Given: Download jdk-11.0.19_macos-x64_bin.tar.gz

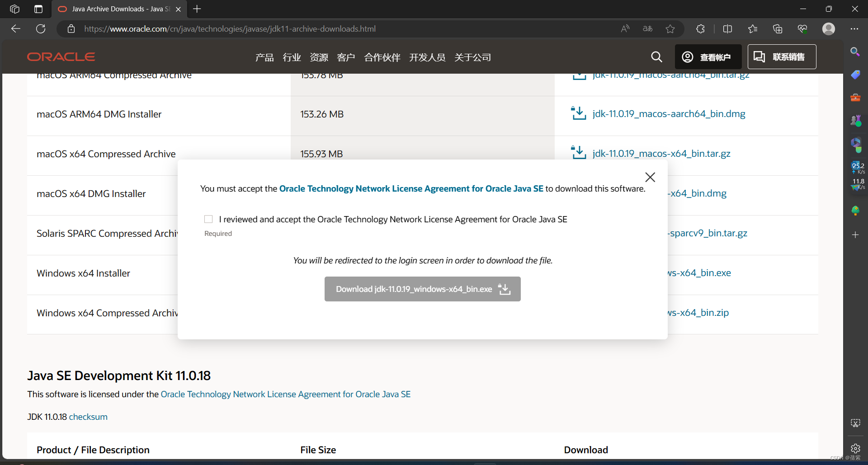Looking at the screenshot, I should point(661,154).
